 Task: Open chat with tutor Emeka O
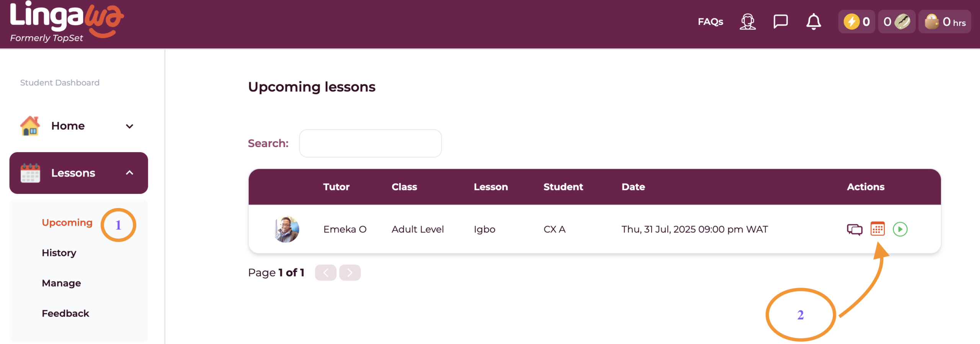(x=855, y=229)
